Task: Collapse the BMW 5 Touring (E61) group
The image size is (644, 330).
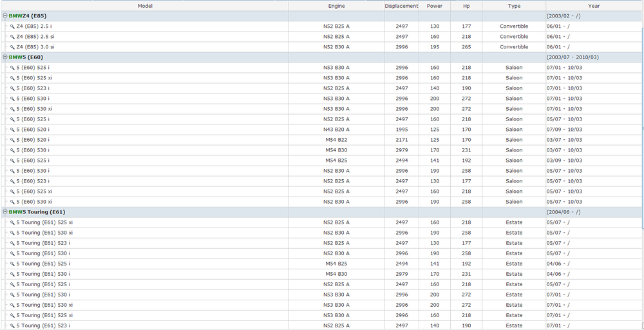Action: click(5, 212)
